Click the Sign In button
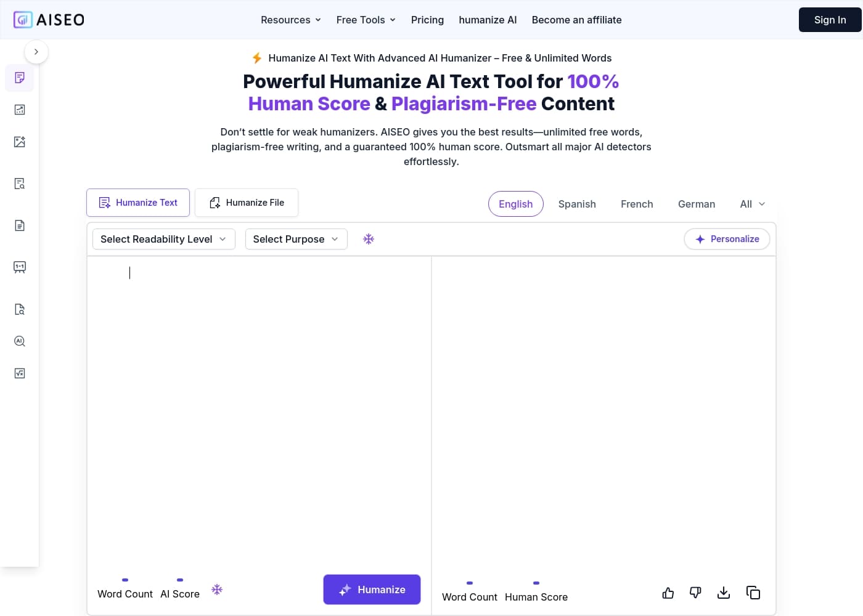 pos(830,20)
